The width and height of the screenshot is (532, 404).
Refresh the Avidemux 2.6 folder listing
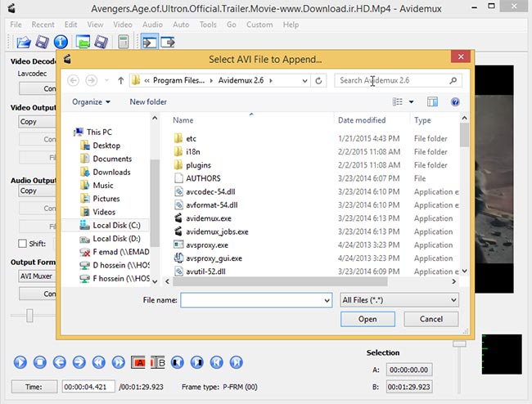tap(319, 81)
